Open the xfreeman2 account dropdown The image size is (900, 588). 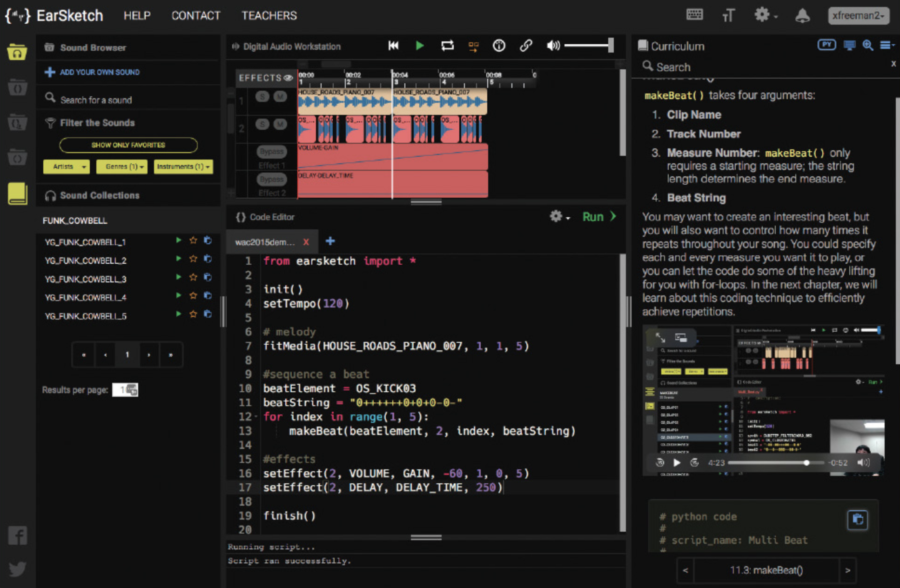tap(858, 16)
